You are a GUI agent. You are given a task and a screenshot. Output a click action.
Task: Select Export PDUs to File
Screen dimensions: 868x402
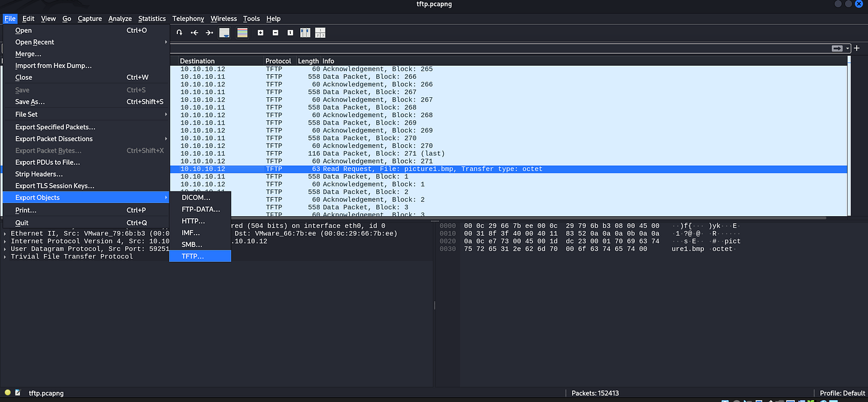(x=86, y=162)
